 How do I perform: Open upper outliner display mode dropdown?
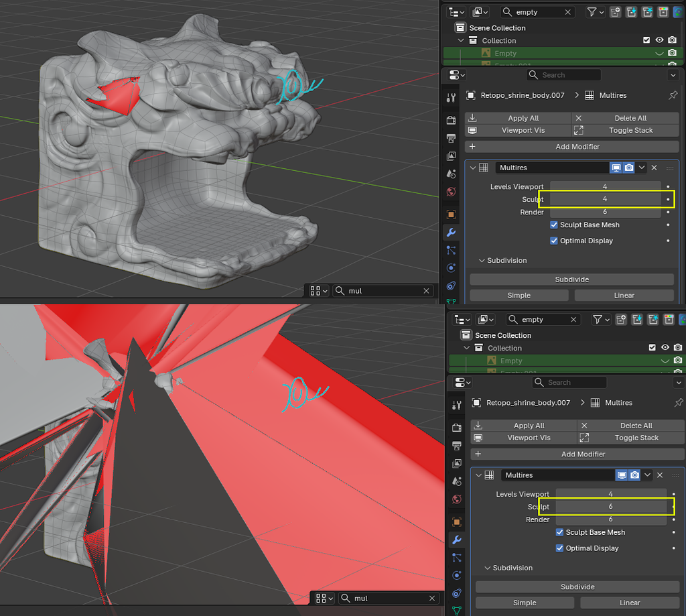(480, 12)
